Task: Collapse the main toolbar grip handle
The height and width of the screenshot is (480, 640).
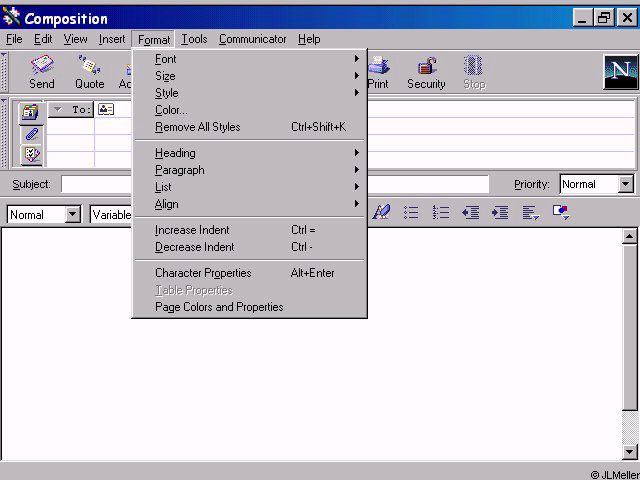Action: 4,72
